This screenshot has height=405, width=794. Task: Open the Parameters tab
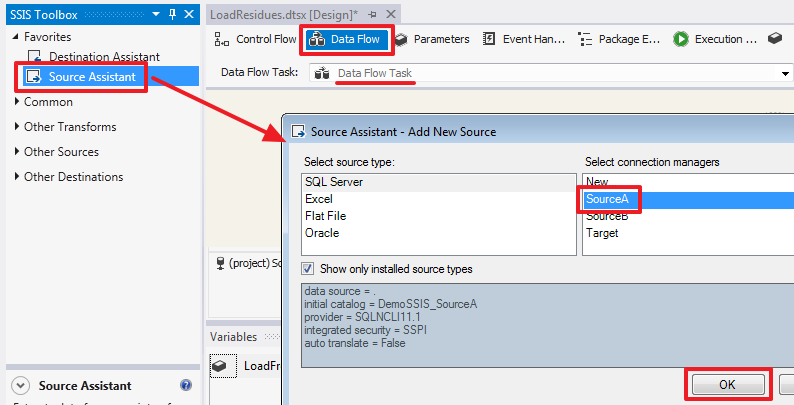432,39
